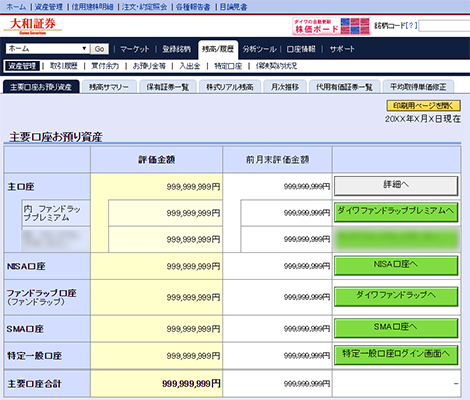Go to 買付余力 submenu
The width and height of the screenshot is (470, 400).
(105, 66)
